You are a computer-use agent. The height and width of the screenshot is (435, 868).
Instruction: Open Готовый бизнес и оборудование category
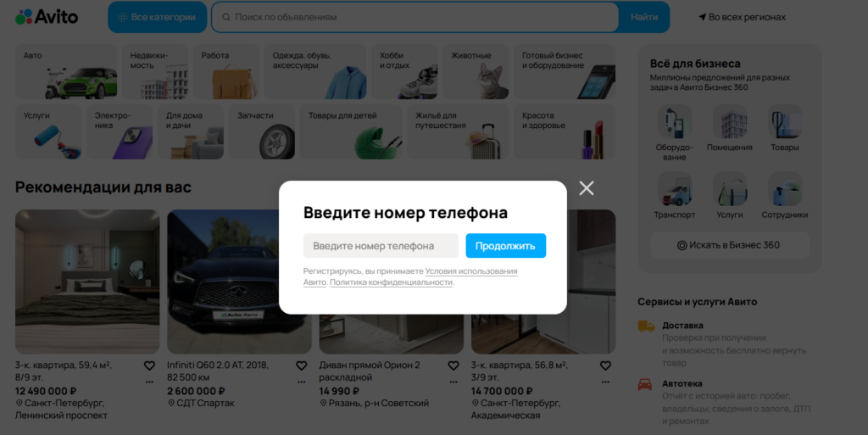[x=565, y=72]
